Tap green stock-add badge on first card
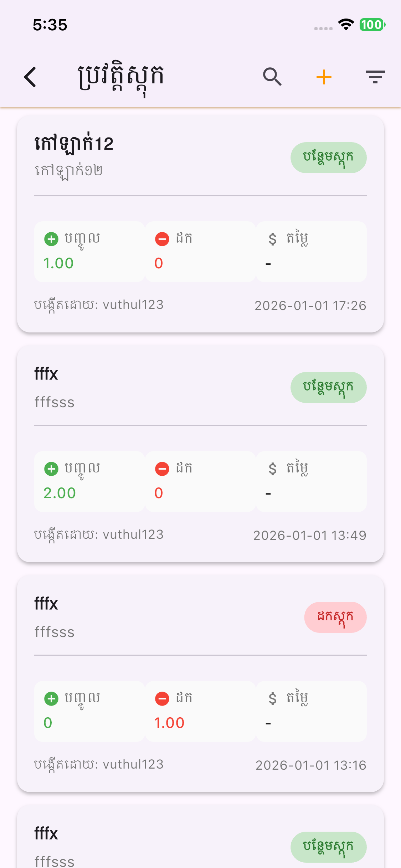401x868 pixels. (328, 157)
